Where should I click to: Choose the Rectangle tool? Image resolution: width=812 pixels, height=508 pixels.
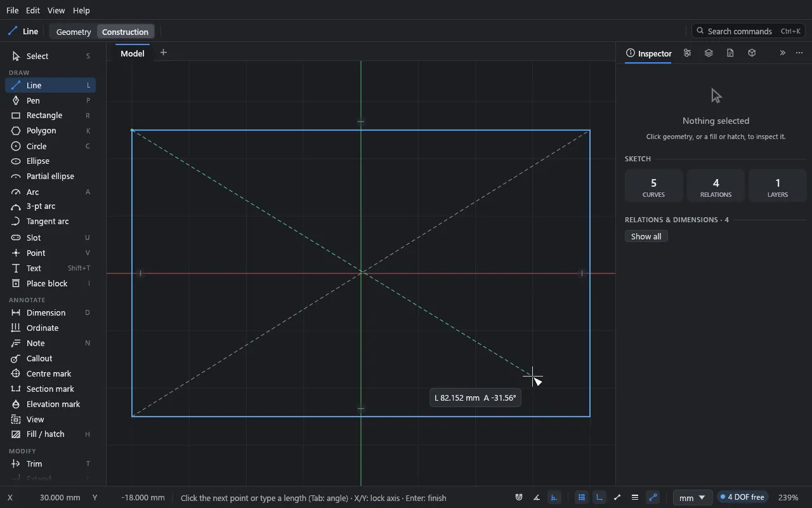tap(51, 116)
